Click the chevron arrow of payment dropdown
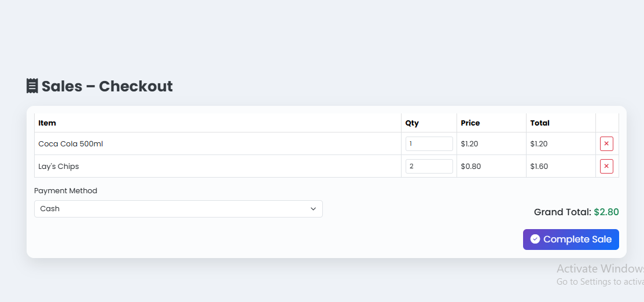Screen dimensions: 644x302 pos(313,209)
